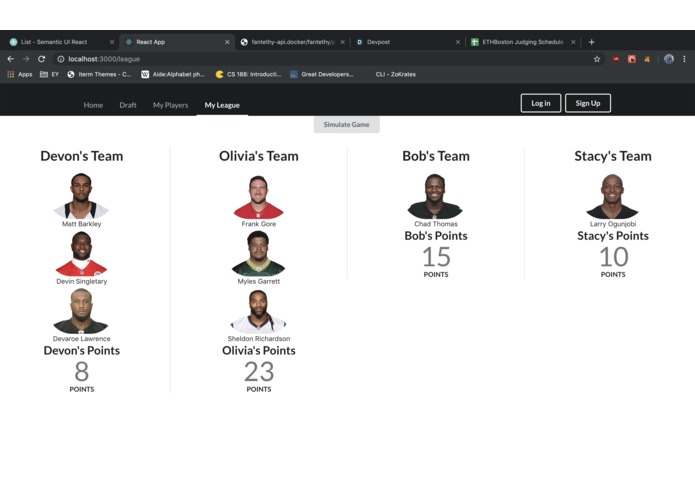
Task: Click the site info icon in address bar
Action: [x=61, y=59]
